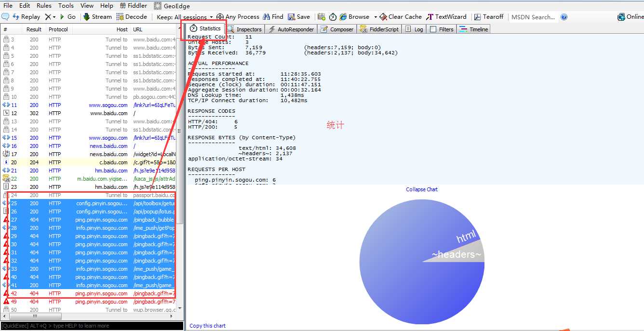The height and width of the screenshot is (331, 644).
Task: Open TextWizard tool
Action: tap(447, 17)
